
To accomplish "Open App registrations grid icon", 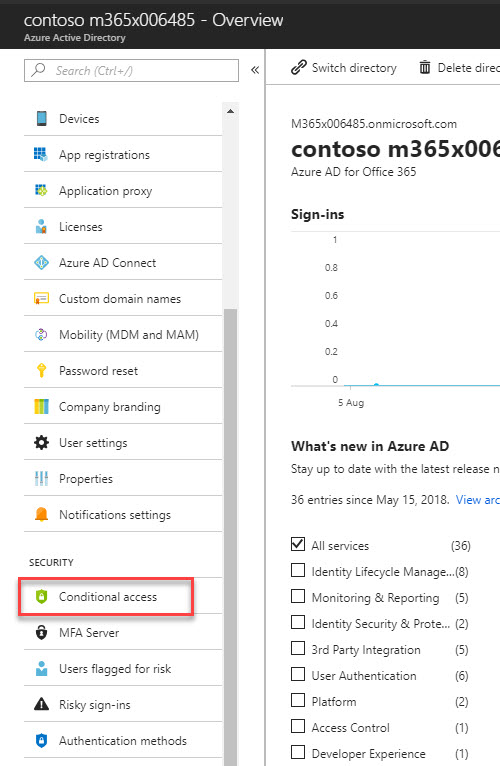I will tap(41, 154).
